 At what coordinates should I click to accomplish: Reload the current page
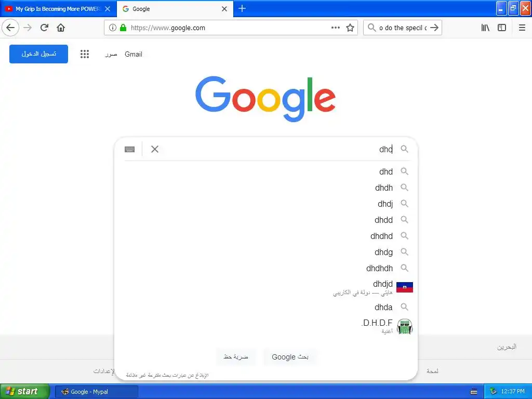pos(44,28)
